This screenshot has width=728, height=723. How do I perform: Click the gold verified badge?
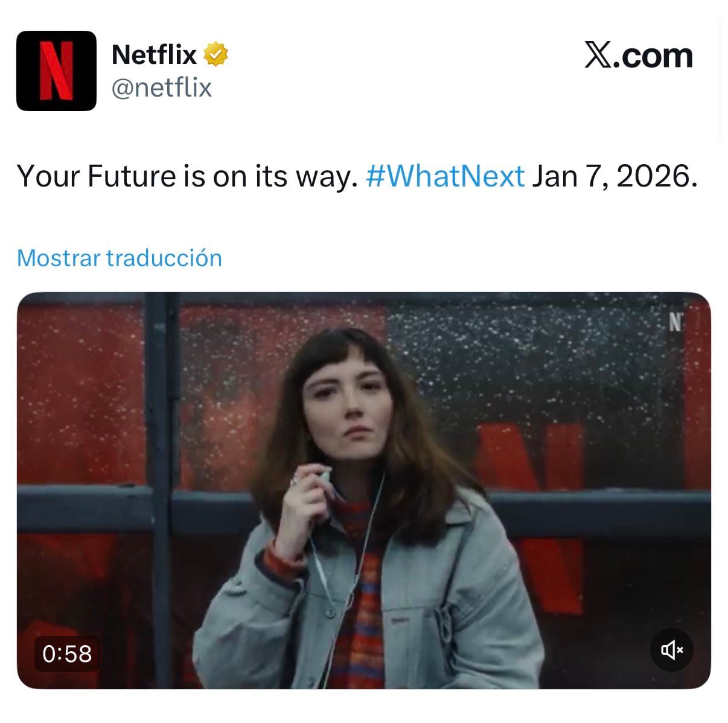216,55
